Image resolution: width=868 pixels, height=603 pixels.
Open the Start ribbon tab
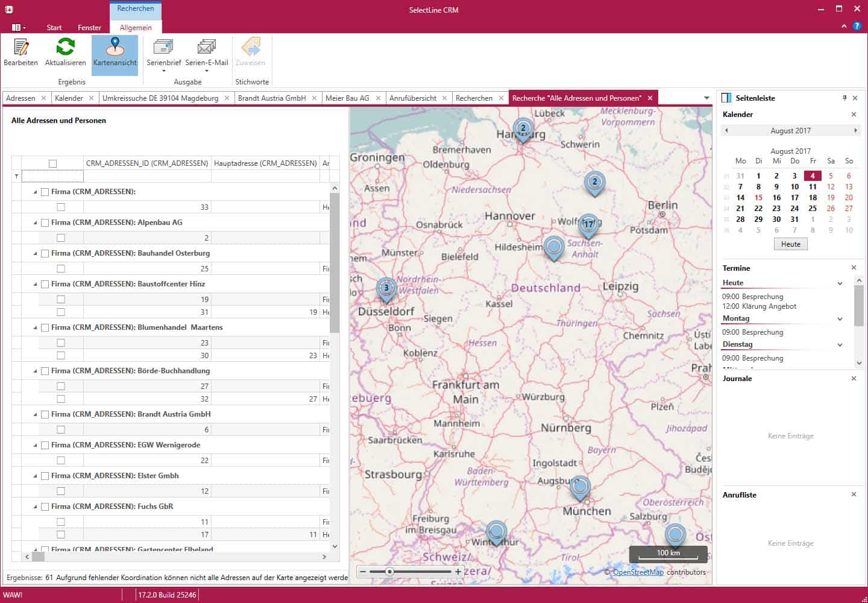[x=54, y=28]
